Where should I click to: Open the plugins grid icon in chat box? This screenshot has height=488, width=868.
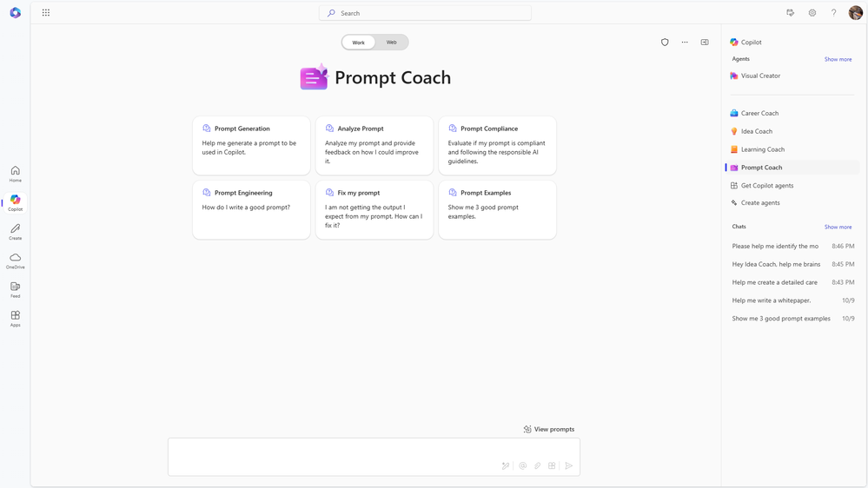(x=552, y=466)
